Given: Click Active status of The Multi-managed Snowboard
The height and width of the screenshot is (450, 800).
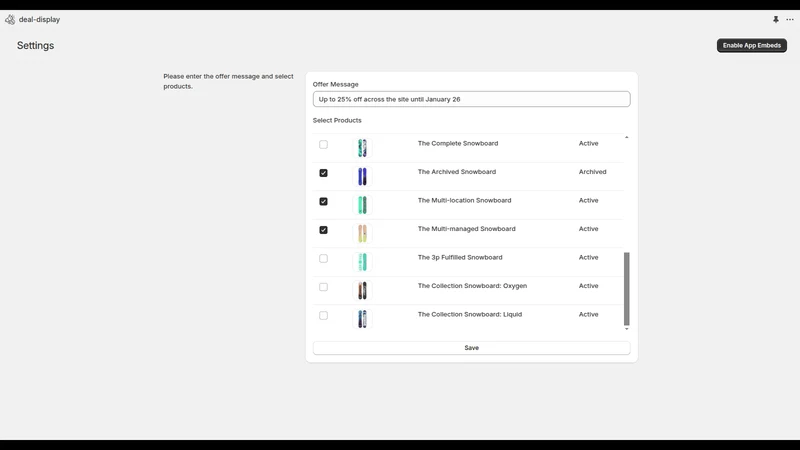Looking at the screenshot, I should click(x=588, y=229).
